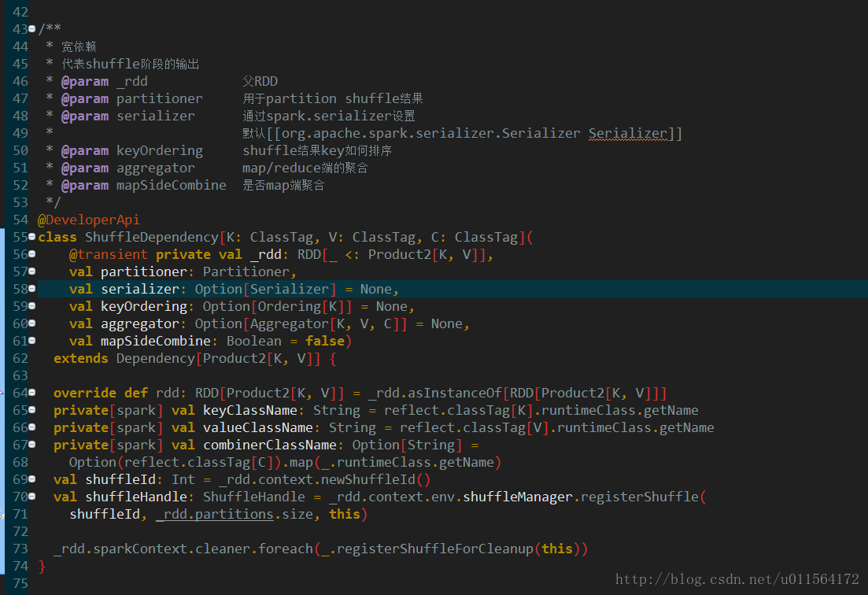Toggle fold marker on line 56 _rdd parameter
868x595 pixels.
click(32, 254)
